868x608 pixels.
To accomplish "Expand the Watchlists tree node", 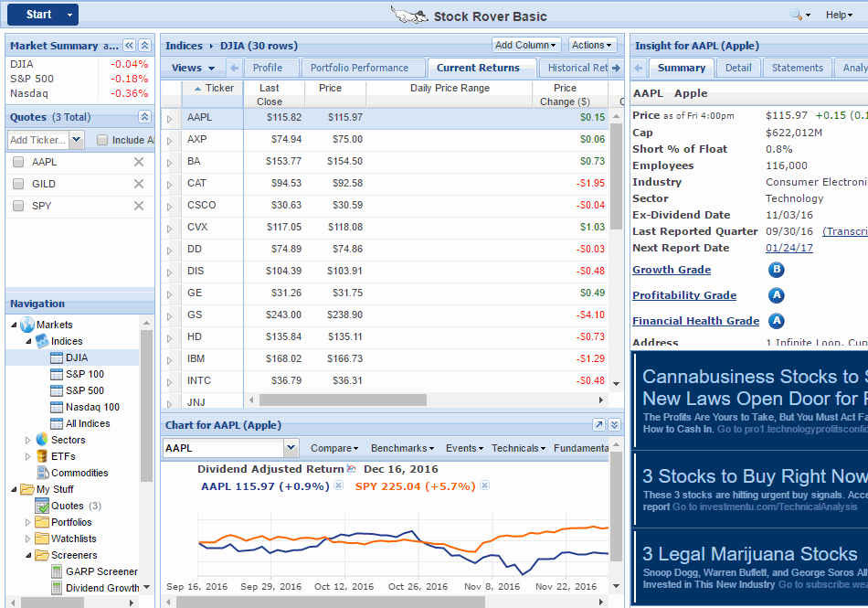I will [x=27, y=539].
